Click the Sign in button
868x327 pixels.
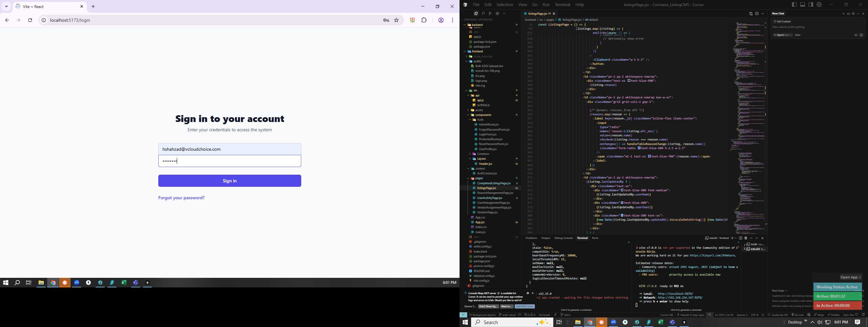click(230, 181)
